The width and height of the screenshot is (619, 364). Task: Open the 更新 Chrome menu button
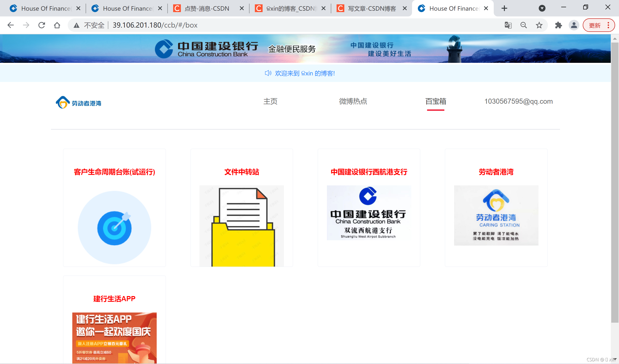tap(598, 25)
